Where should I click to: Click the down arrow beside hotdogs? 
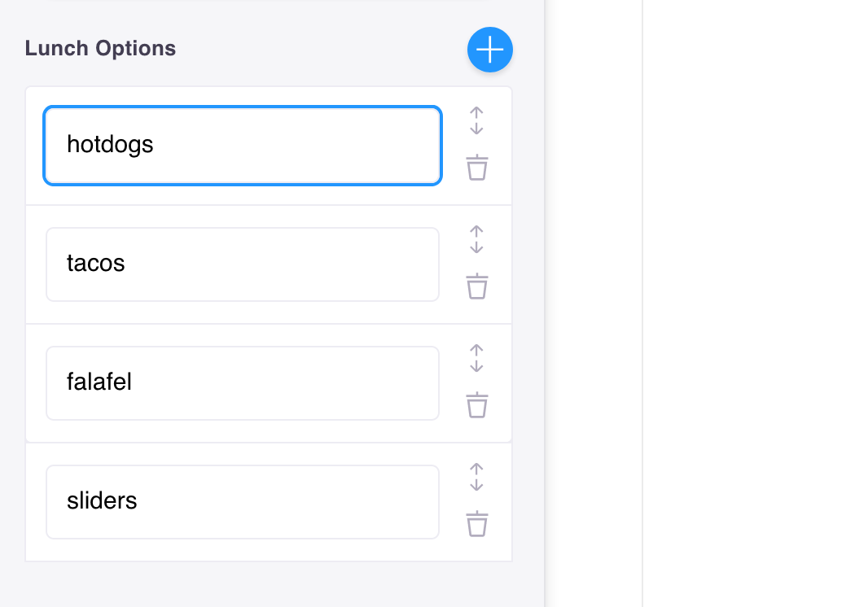click(476, 129)
